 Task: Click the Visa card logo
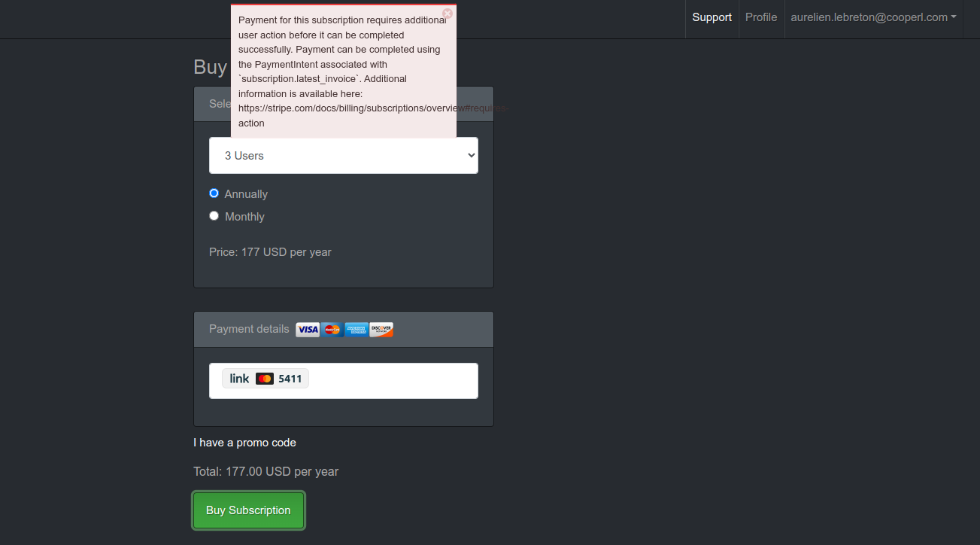point(308,330)
